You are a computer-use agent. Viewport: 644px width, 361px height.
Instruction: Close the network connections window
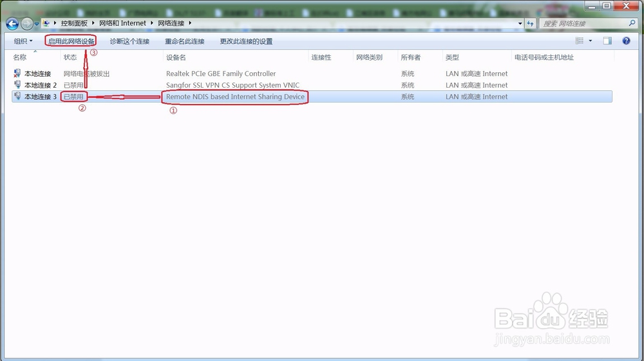(x=627, y=6)
